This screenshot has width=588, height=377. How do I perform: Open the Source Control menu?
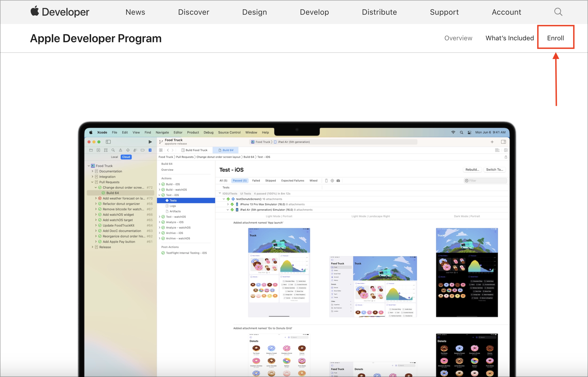click(229, 132)
